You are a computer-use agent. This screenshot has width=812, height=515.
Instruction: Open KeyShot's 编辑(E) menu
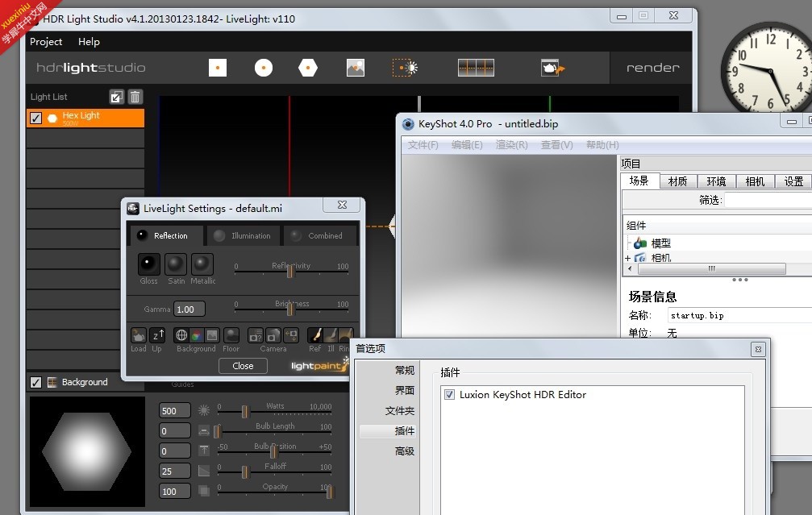pos(467,145)
